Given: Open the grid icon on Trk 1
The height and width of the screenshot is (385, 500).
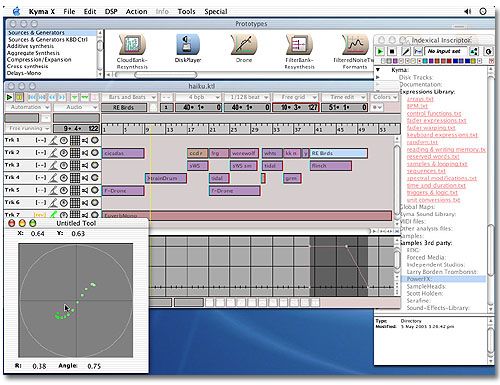Looking at the screenshot, I should [75, 140].
